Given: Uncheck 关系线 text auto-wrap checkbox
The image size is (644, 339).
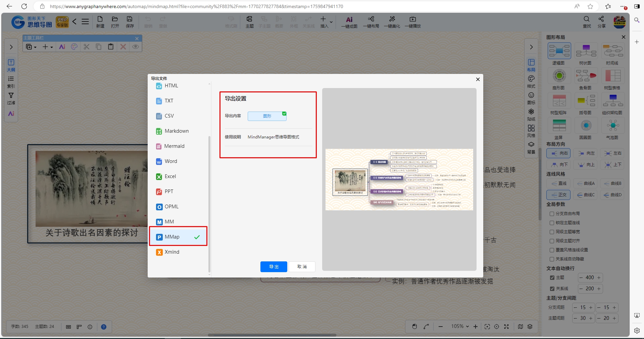Looking at the screenshot, I should 552,289.
